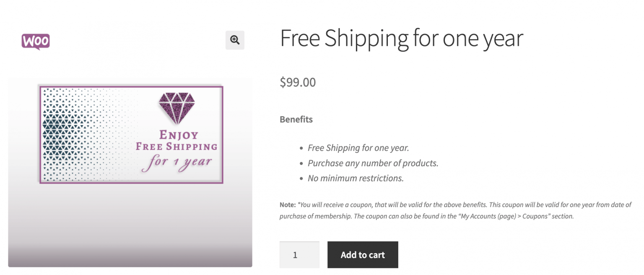
Task: Select the Woo badge above the product image
Action: coord(36,40)
